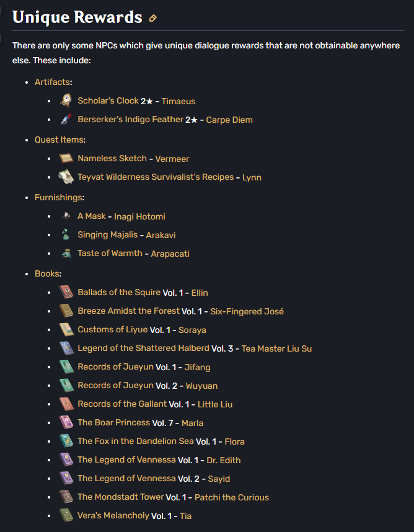The width and height of the screenshot is (414, 532).
Task: Click the edit pencil beside Unique Rewards
Action: coord(153,18)
